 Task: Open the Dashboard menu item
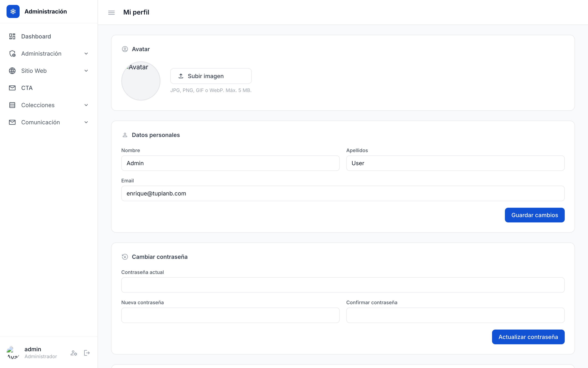click(x=49, y=37)
